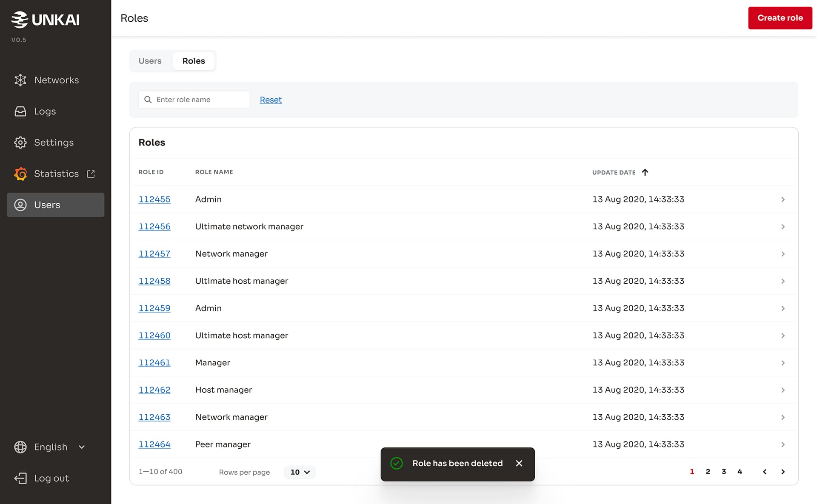Image resolution: width=817 pixels, height=504 pixels.
Task: Click the language globe icon
Action: tap(20, 447)
